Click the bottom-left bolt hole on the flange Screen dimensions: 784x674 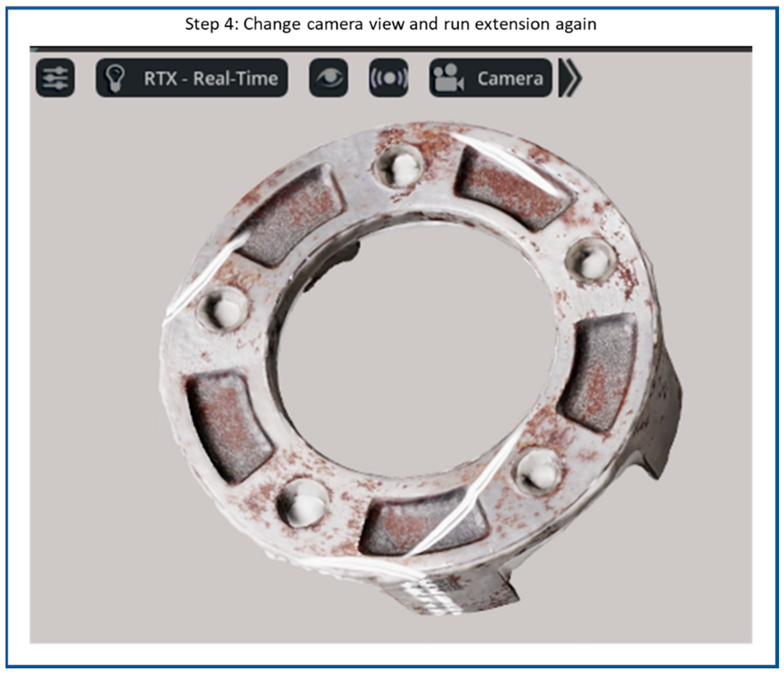[303, 504]
